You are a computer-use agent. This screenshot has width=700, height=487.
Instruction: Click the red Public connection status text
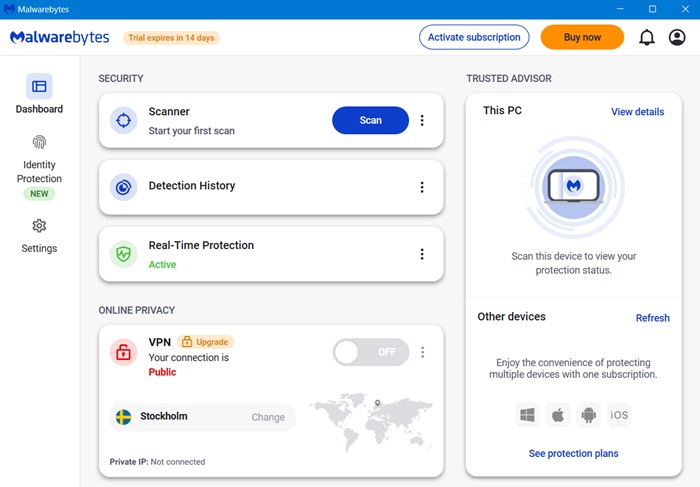[162, 372]
